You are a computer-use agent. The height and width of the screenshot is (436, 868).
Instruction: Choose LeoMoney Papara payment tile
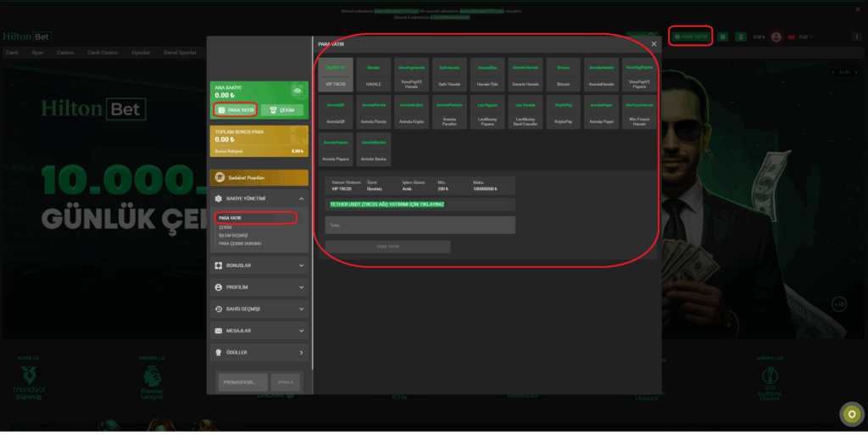point(487,112)
